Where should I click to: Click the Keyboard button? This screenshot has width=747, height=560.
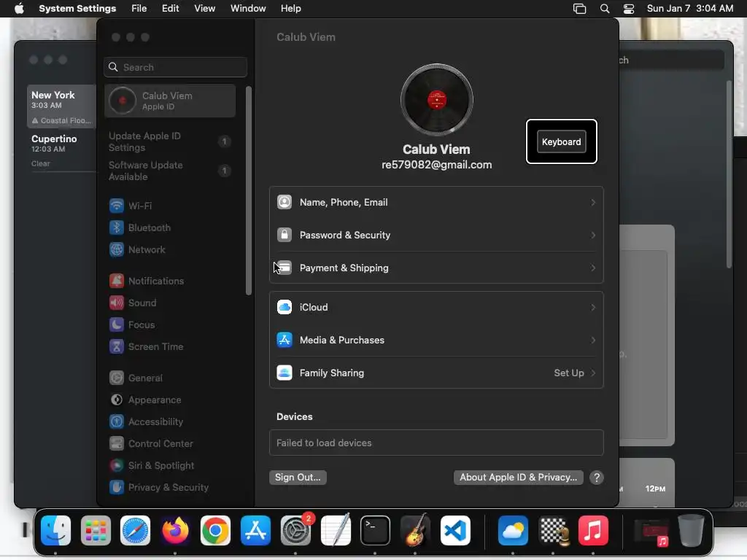[561, 142]
